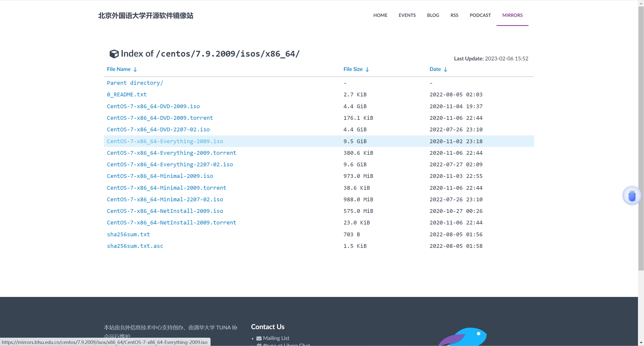The height and width of the screenshot is (346, 644).
Task: Click the date 2020-10-27 00:26
Action: tap(456, 211)
